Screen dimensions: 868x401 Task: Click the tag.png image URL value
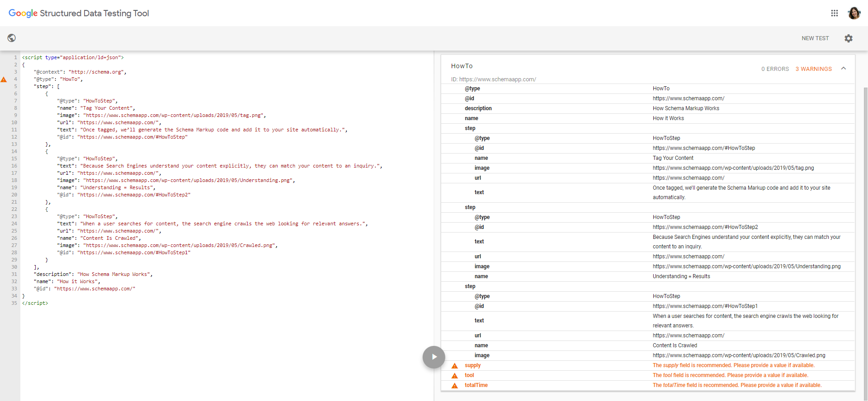tap(733, 168)
